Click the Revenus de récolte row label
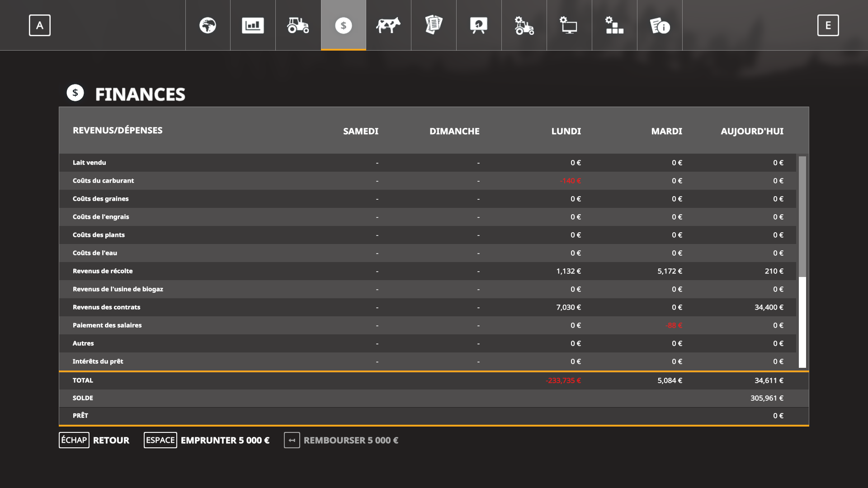868x488 pixels. 103,271
